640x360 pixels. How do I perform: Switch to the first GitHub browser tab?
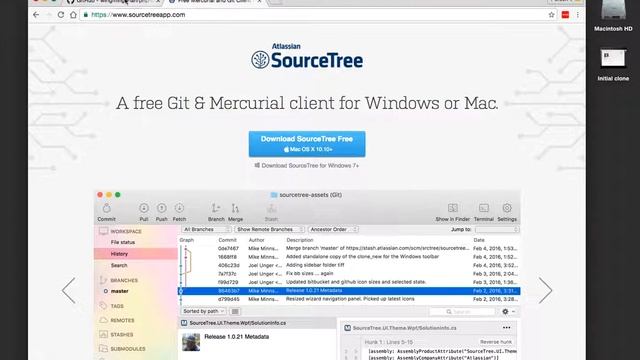114,2
